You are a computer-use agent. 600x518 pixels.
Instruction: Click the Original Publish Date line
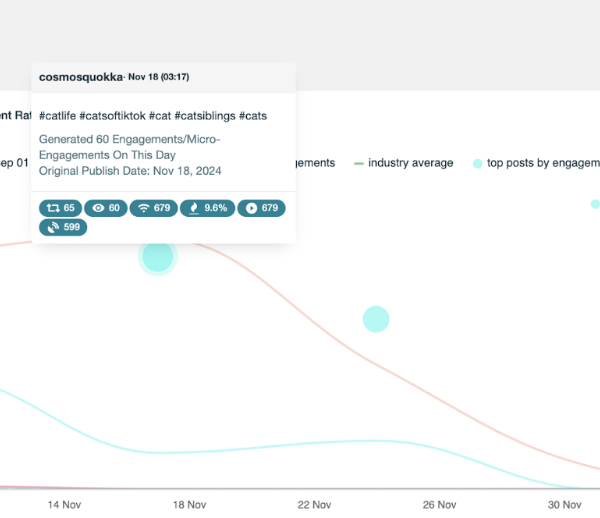(130, 171)
